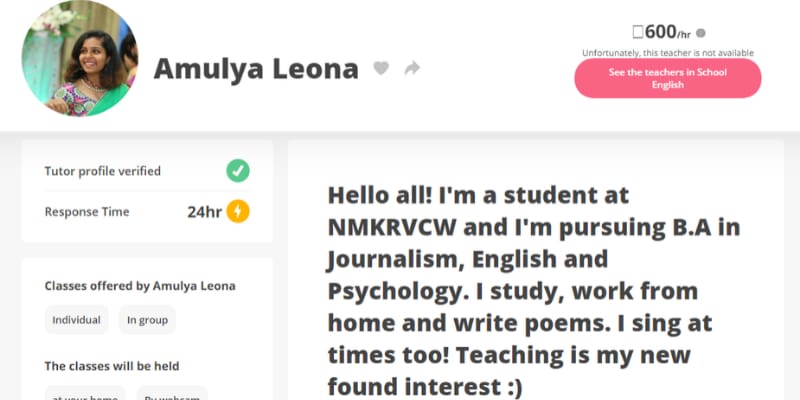Add Amulya Leona to favorites with heart icon
The width and height of the screenshot is (800, 400).
click(x=381, y=68)
